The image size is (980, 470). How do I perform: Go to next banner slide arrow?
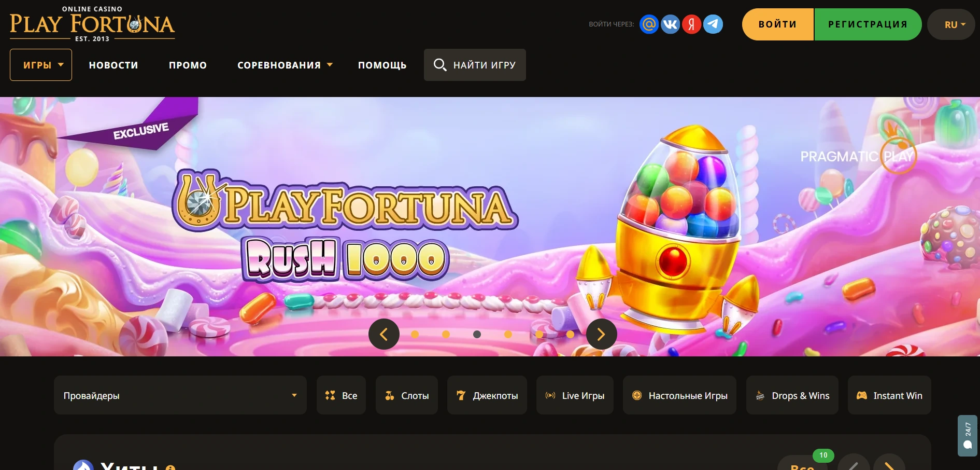click(601, 334)
